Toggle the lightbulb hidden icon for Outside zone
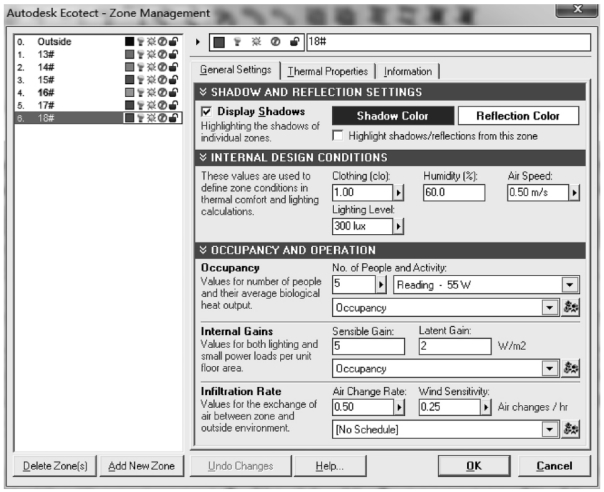Viewport: 604px width, 492px height. click(141, 42)
